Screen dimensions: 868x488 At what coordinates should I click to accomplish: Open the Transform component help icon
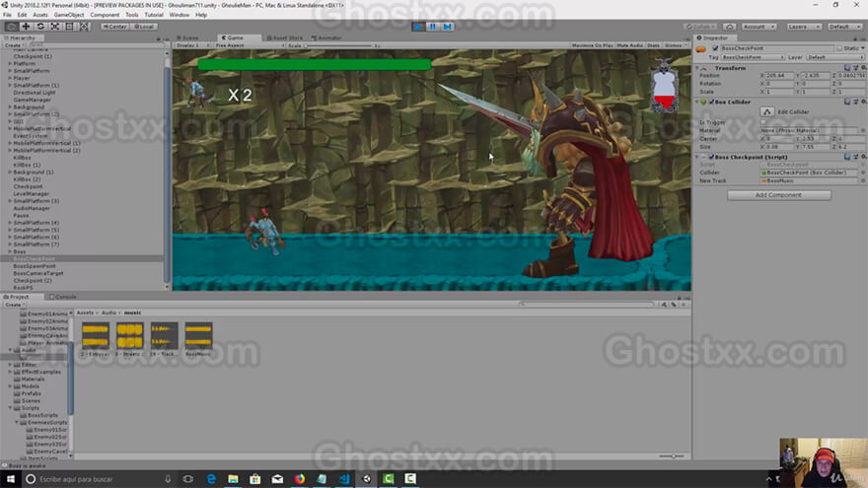pyautogui.click(x=847, y=67)
